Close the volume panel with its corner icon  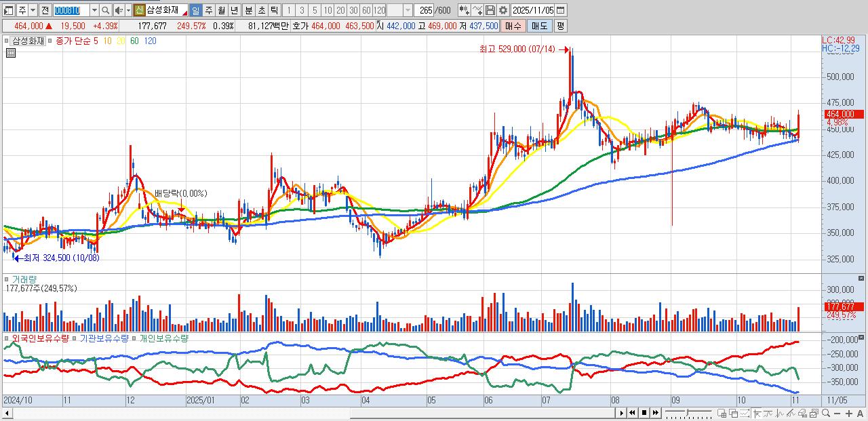[x=862, y=278]
